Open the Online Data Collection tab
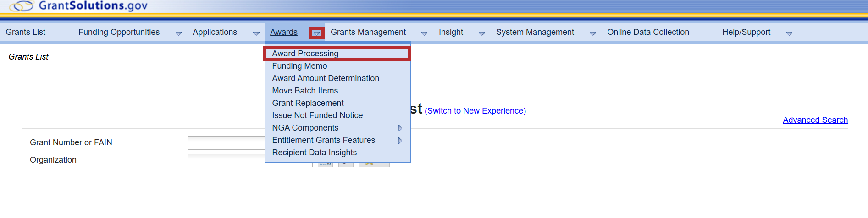 click(648, 32)
